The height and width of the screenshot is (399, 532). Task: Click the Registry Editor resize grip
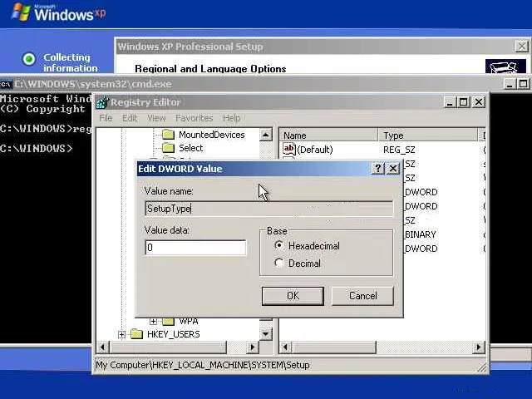[482, 367]
